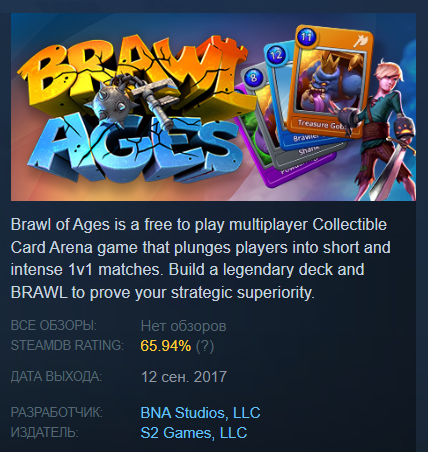Click the 'ВСЕ ОБЗОРЫ:' label
Image resolution: width=428 pixels, height=452 pixels.
coord(54,325)
